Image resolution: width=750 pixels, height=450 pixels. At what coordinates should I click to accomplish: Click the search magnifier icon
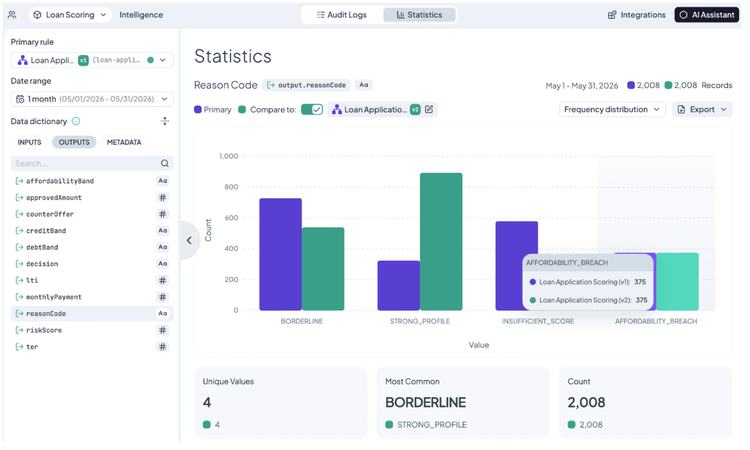click(165, 164)
